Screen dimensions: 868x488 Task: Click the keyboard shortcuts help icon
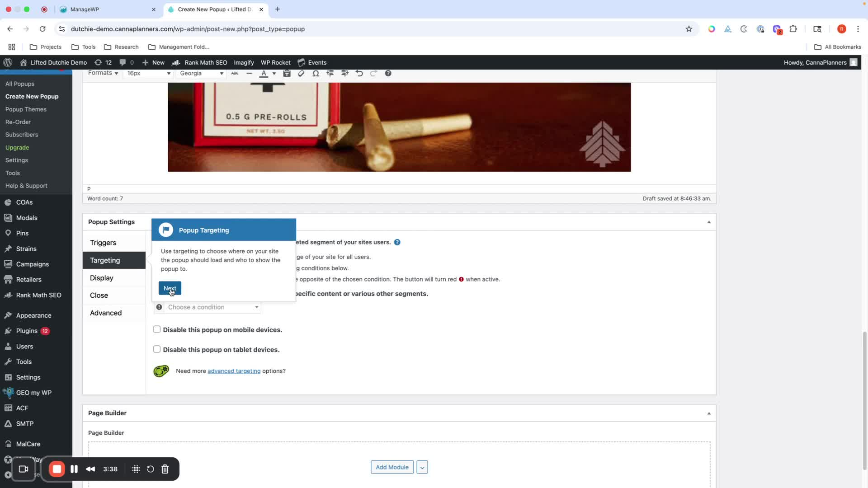tap(388, 73)
